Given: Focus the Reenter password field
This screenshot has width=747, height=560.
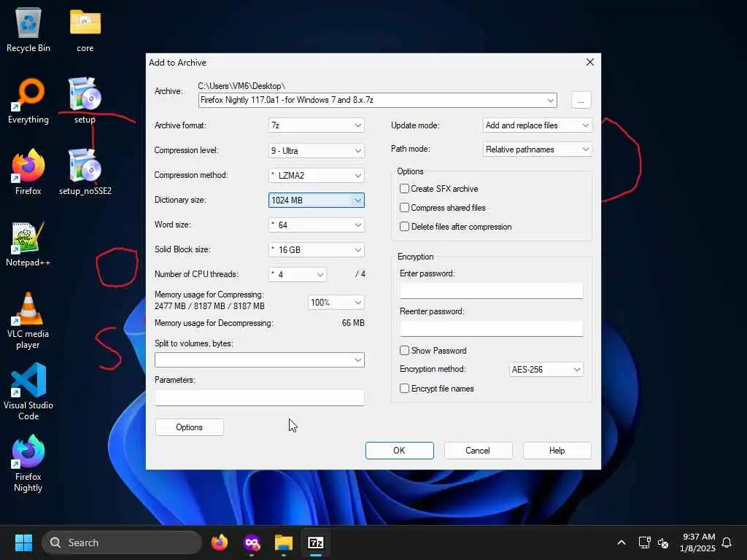Looking at the screenshot, I should click(x=491, y=328).
